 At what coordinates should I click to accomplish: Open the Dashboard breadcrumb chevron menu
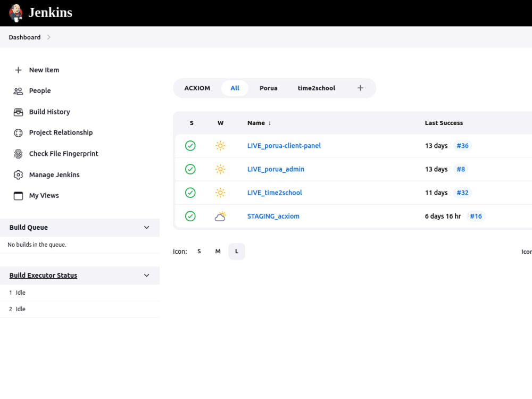pyautogui.click(x=49, y=37)
